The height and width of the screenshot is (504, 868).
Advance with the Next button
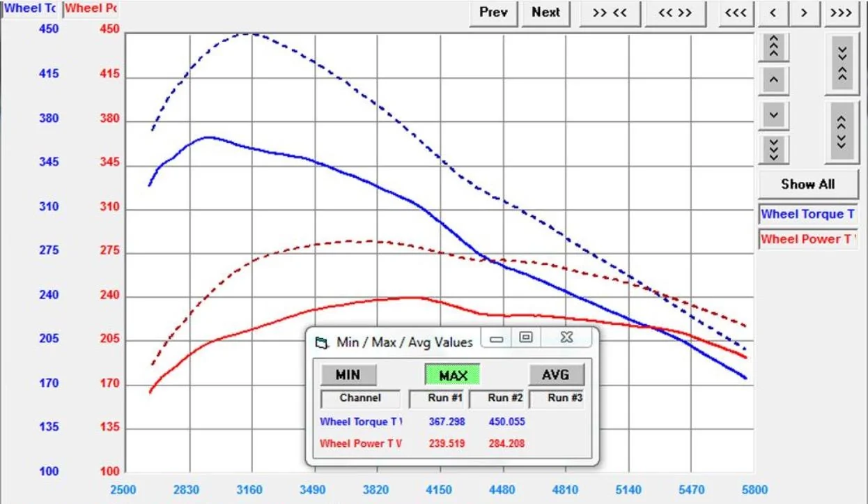coord(545,13)
